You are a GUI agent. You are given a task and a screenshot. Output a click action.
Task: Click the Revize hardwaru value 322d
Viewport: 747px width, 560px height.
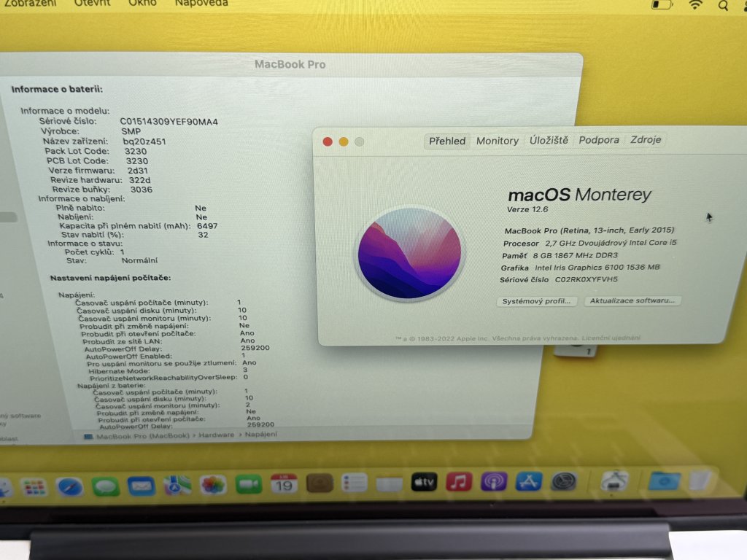139,180
